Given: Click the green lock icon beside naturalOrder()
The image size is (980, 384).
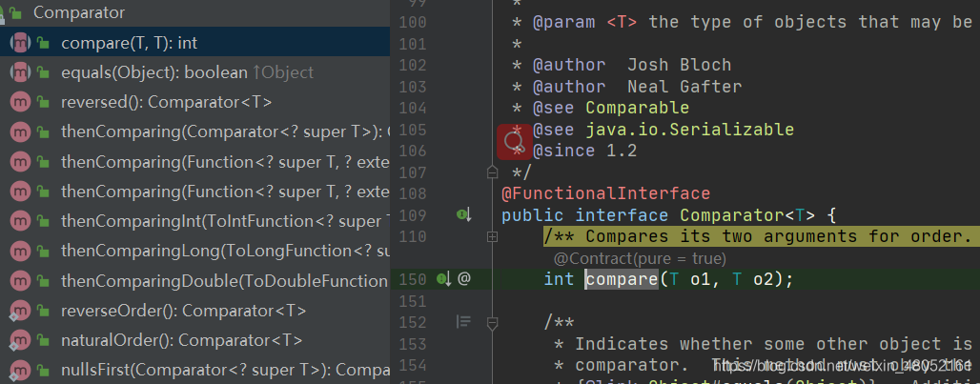Looking at the screenshot, I should pyautogui.click(x=43, y=341).
